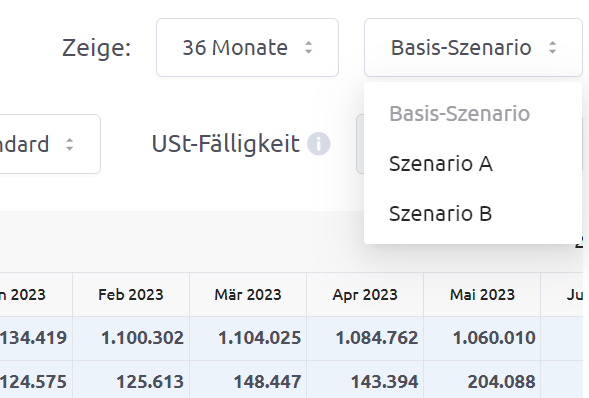Open the 36 Monate period dropdown

point(248,48)
